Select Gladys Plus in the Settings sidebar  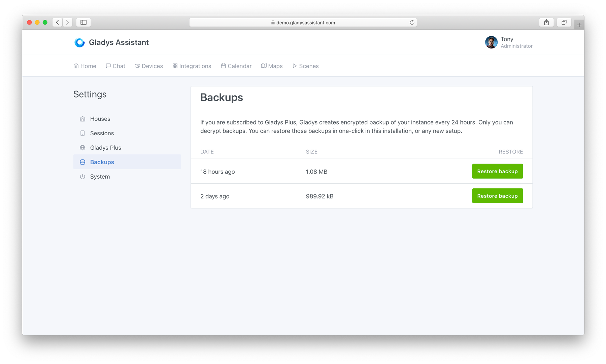coord(127,148)
